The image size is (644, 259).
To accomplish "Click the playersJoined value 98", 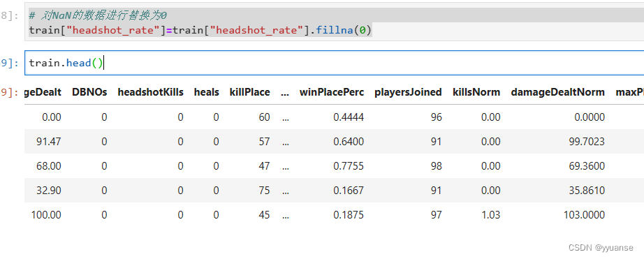I will tap(436, 166).
